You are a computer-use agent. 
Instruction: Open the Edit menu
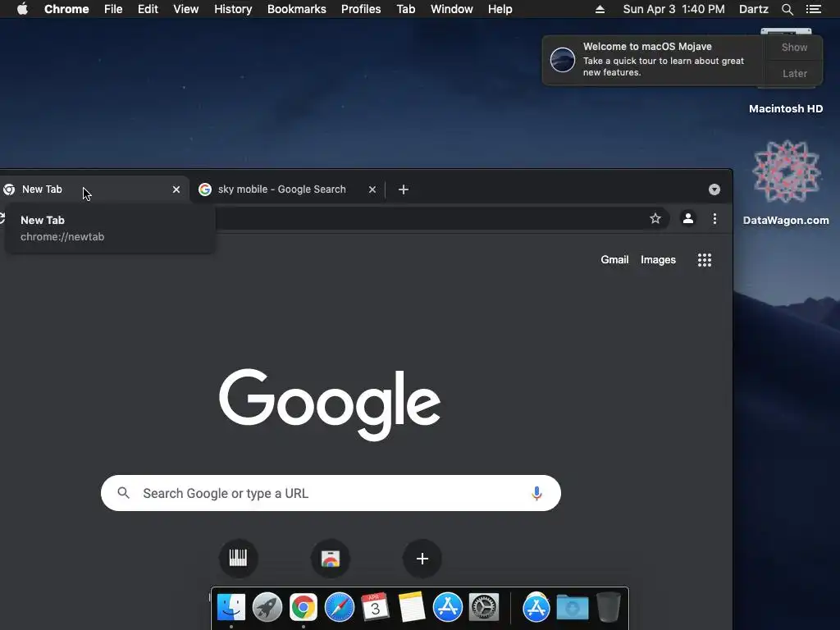pos(148,9)
